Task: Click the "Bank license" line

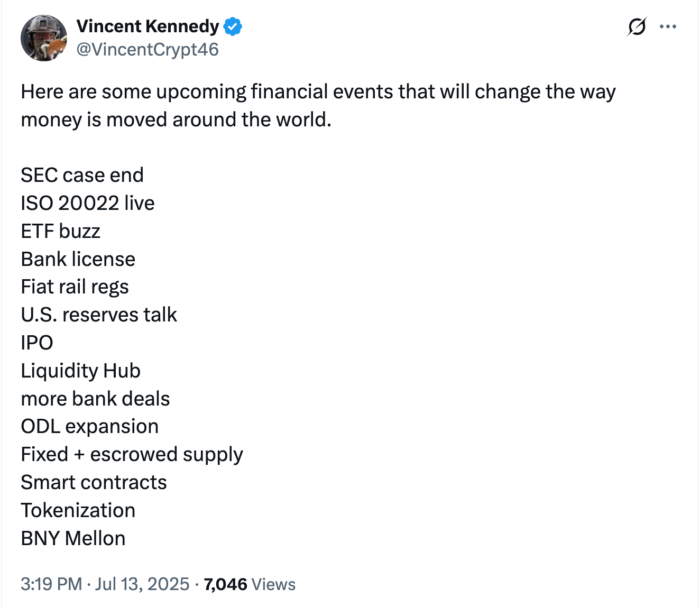Action: point(78,259)
